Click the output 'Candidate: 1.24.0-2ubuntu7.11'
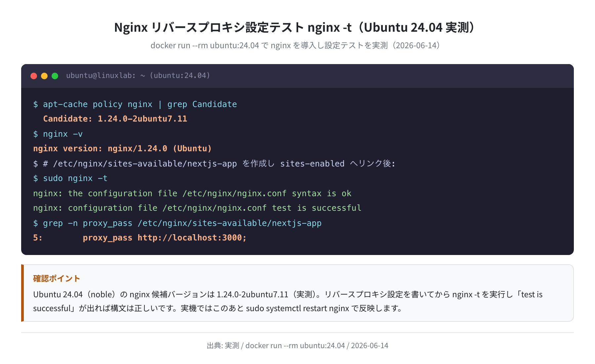The width and height of the screenshot is (595, 364). pyautogui.click(x=115, y=119)
